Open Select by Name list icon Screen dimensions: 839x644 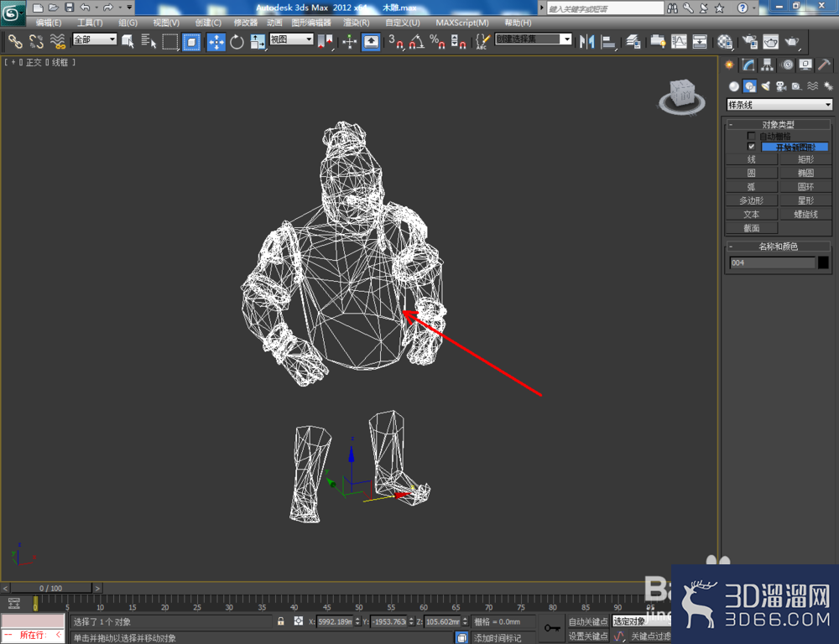click(149, 41)
